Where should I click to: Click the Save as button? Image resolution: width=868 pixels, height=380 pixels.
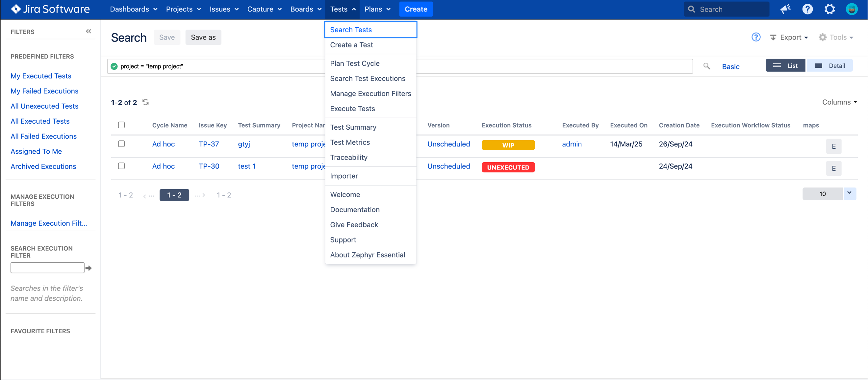pyautogui.click(x=203, y=37)
